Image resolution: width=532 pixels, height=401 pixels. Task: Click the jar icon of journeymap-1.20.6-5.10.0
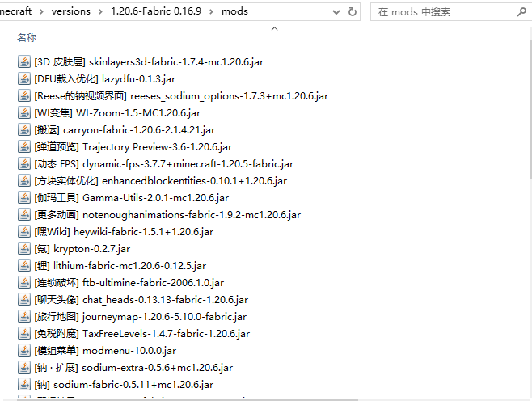coord(23,316)
